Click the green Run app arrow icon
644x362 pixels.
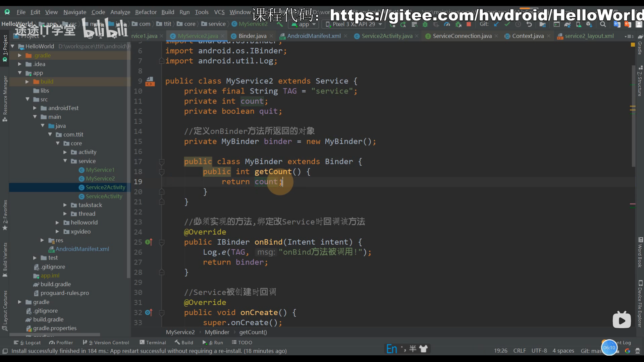(393, 24)
